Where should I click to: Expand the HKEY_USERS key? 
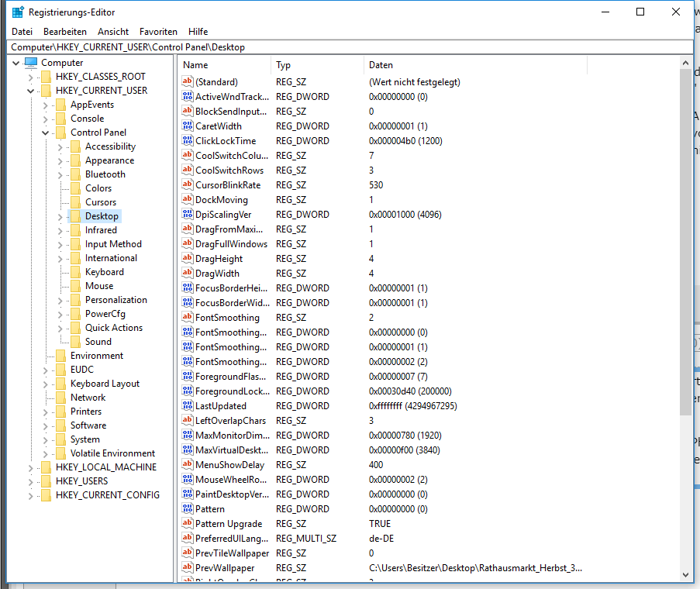30,482
